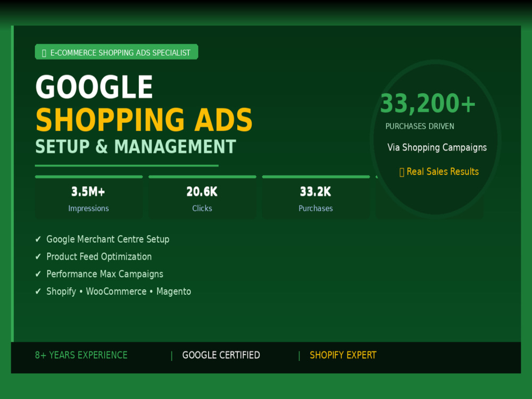This screenshot has height=399, width=532.
Task: Click the checkmark beside Google Merchant Centre Setup
Action: click(x=38, y=239)
